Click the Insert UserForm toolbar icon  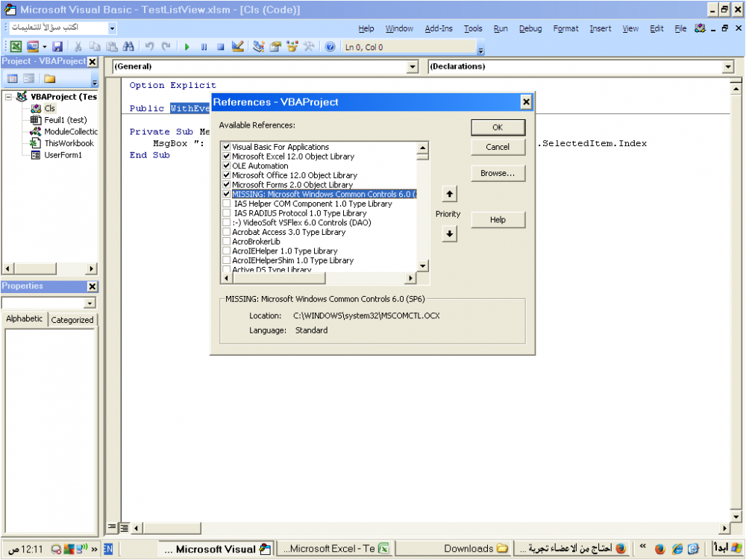[33, 46]
